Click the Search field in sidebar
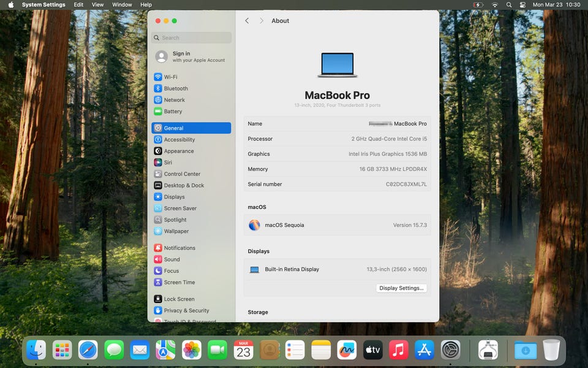The width and height of the screenshot is (588, 368). [x=191, y=38]
